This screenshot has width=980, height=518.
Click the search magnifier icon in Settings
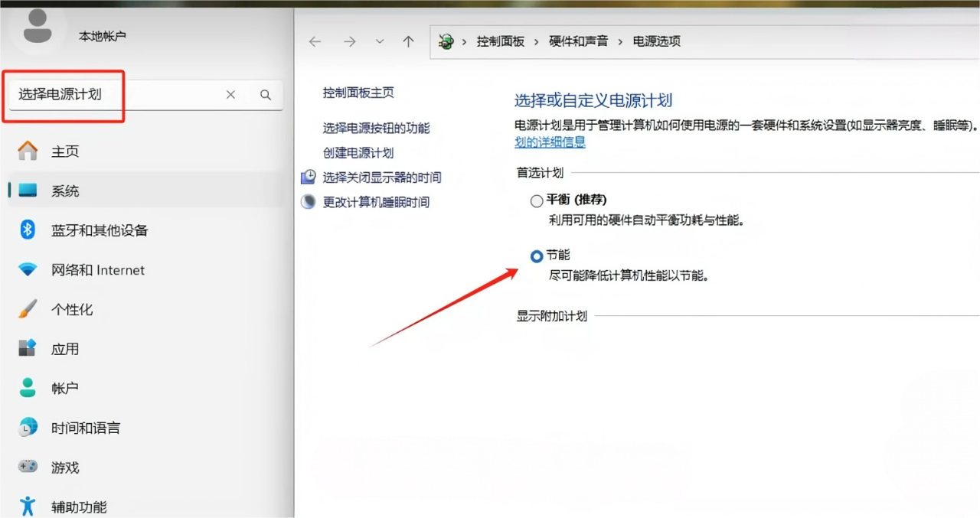[266, 95]
